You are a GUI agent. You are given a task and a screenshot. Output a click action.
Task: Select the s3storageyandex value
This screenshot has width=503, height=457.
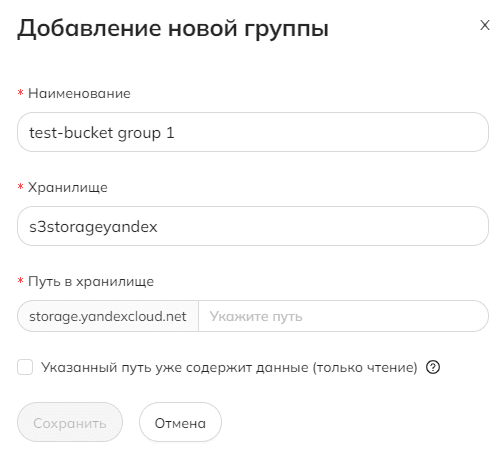click(93, 227)
